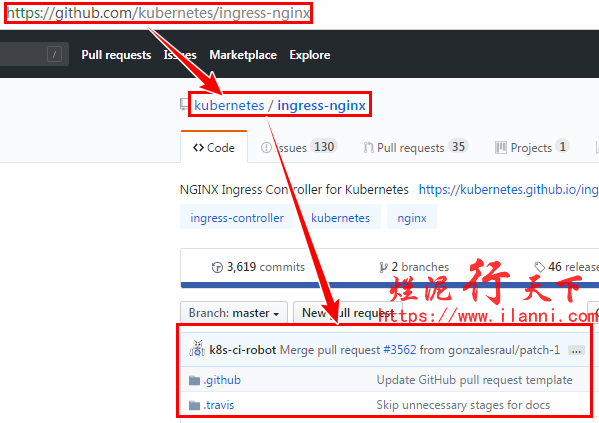Open the ingress-nginx repository link
The image size is (599, 423).
point(321,105)
